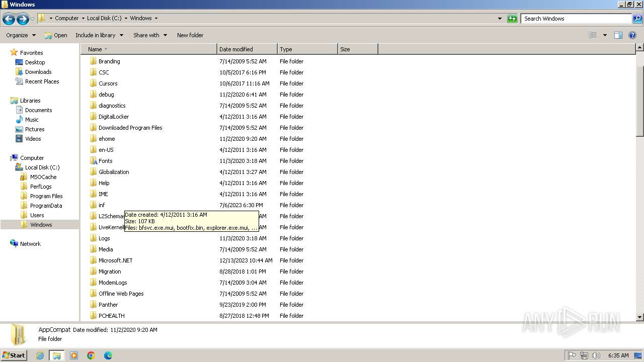Open the Pictures library
This screenshot has width=644, height=362.
[35, 129]
